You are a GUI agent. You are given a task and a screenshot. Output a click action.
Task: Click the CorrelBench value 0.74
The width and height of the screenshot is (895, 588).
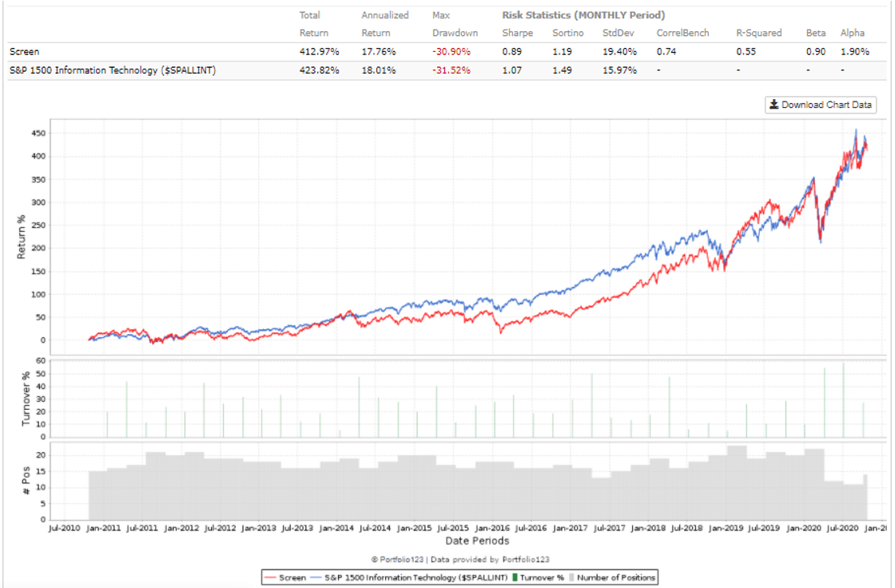point(666,52)
